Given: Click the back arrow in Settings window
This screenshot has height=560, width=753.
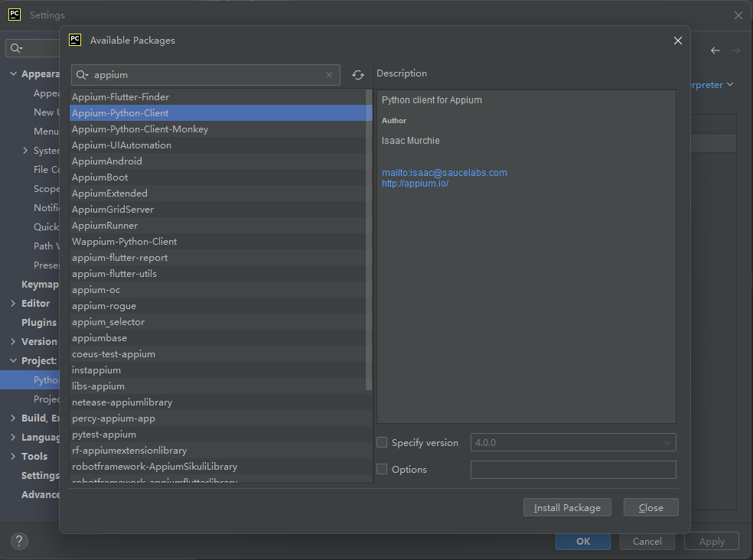Looking at the screenshot, I should point(716,50).
